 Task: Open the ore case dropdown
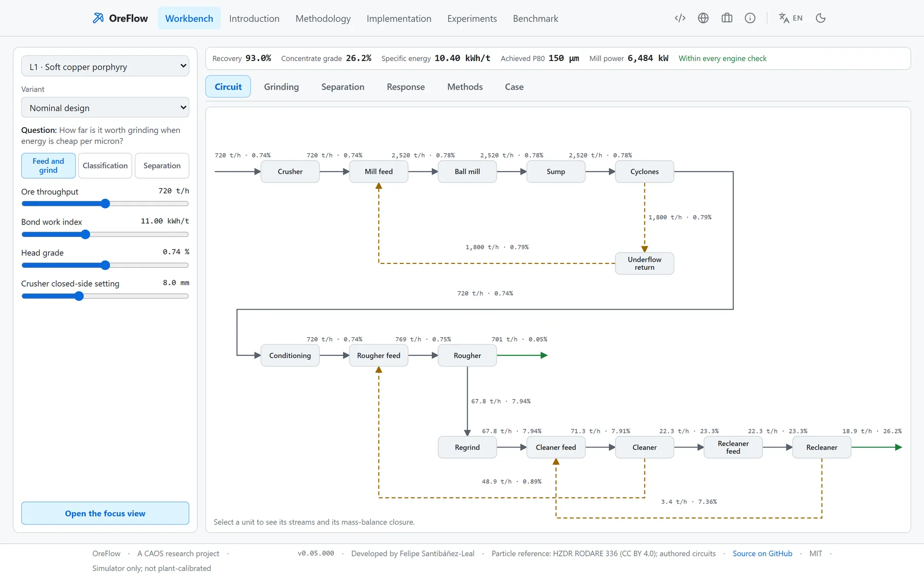point(105,66)
